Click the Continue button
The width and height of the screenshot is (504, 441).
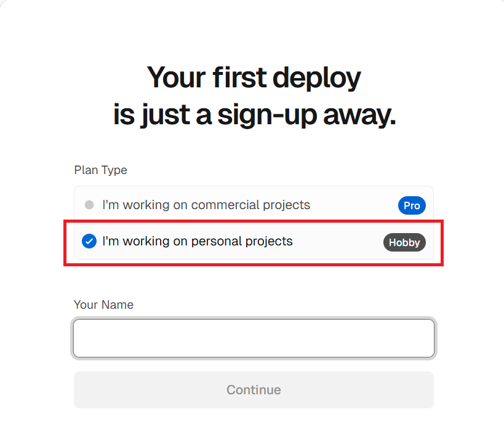(253, 389)
